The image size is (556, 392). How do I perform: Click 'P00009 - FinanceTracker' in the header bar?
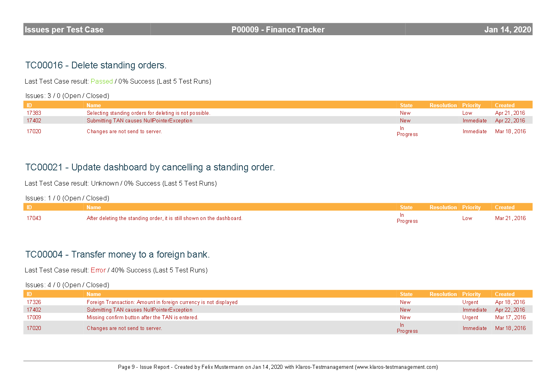(x=278, y=30)
